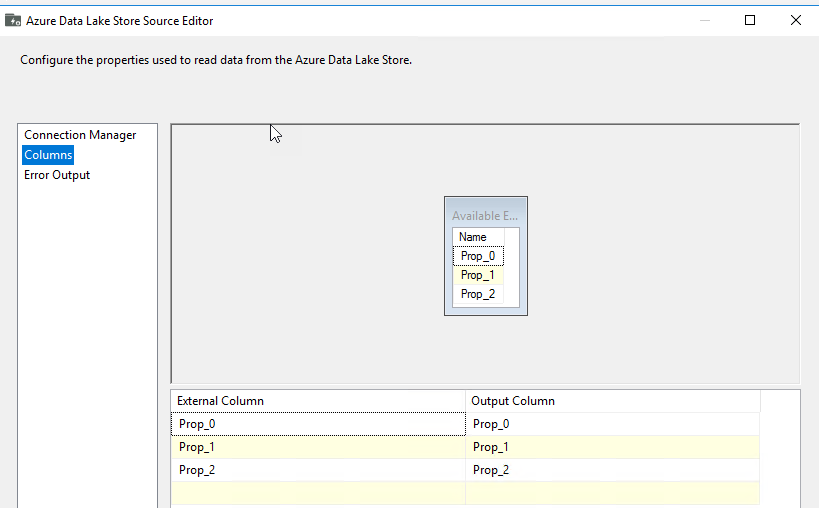The width and height of the screenshot is (819, 508).
Task: Open the Connection Manager page
Action: pos(80,135)
